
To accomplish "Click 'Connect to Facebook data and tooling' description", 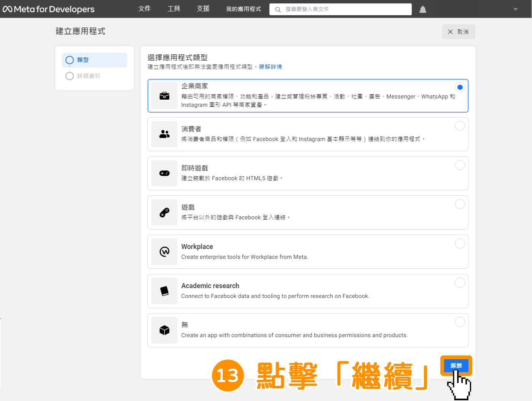I will click(275, 296).
